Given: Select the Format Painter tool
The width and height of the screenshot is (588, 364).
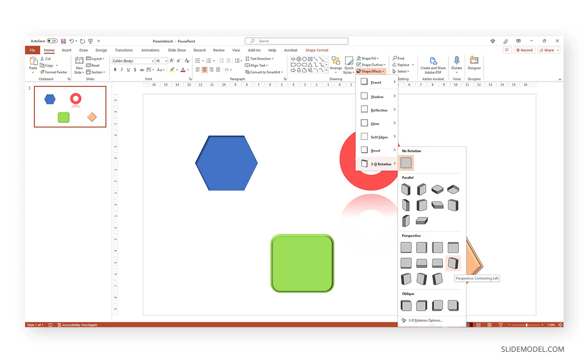Looking at the screenshot, I should (53, 72).
